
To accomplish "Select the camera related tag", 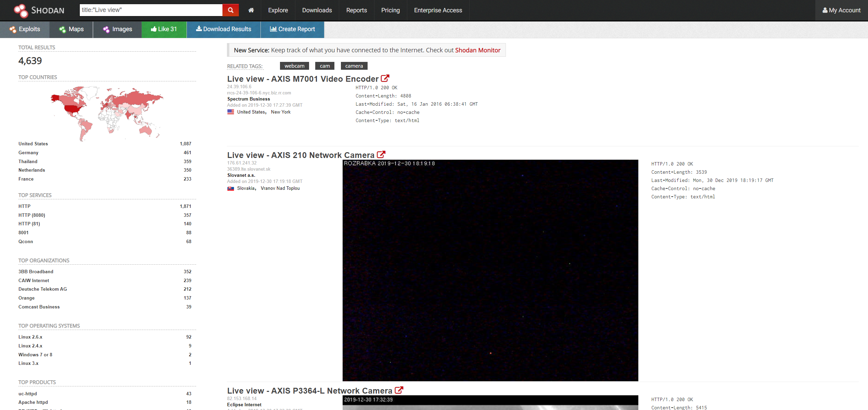I will pos(354,66).
